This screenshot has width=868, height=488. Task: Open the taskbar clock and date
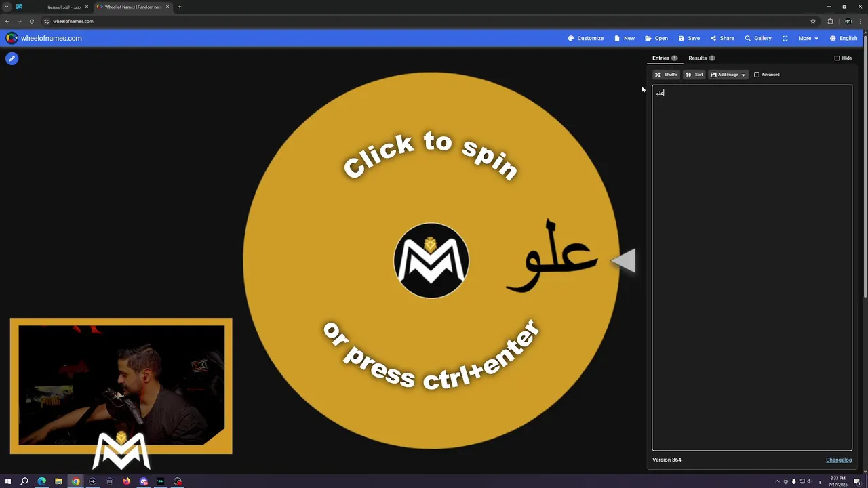click(x=838, y=481)
